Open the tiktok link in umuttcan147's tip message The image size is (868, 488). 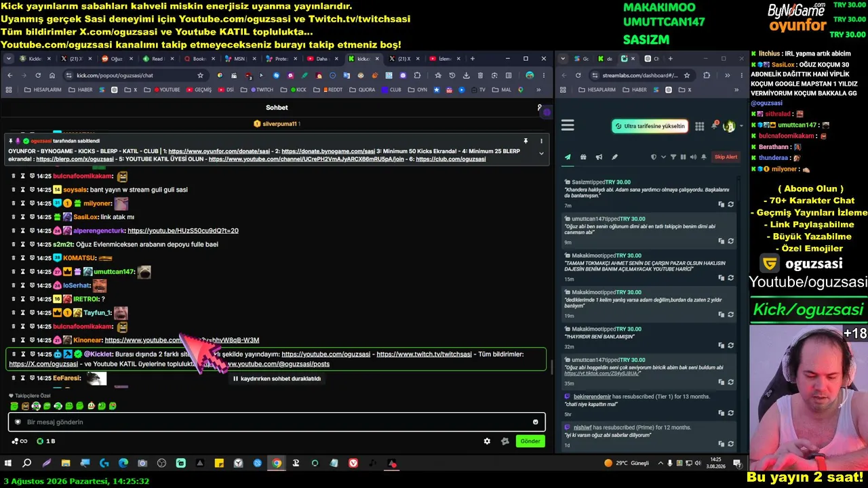click(x=601, y=373)
